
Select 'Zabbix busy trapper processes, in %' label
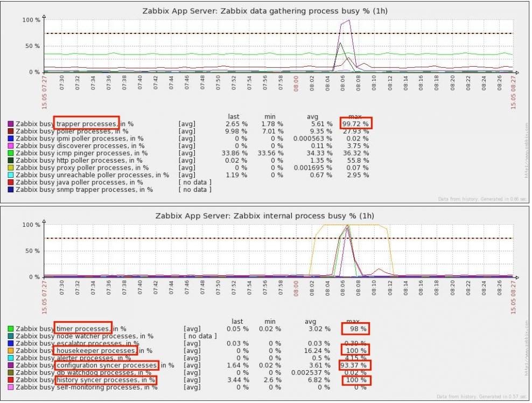point(75,124)
